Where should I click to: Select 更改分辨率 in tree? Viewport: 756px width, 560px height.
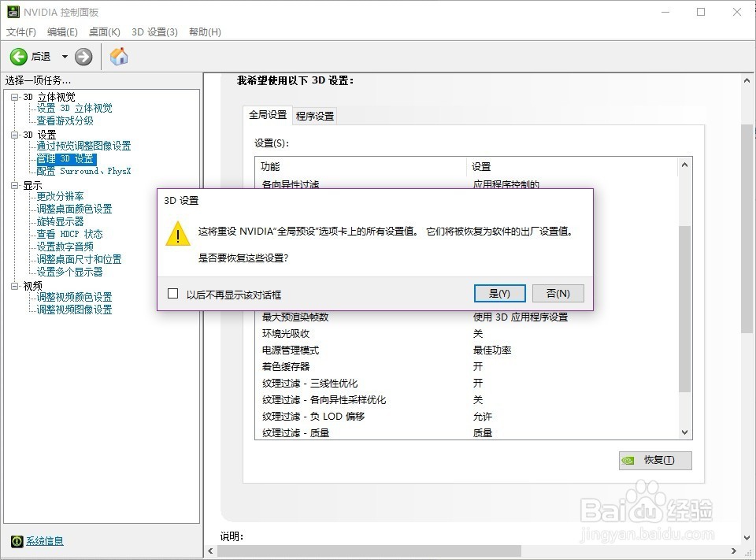click(61, 196)
